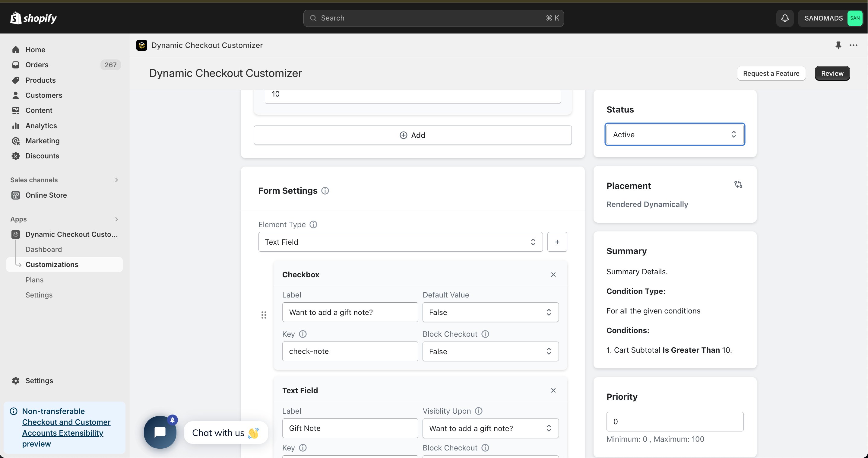Click the Online Store icon

click(x=15, y=195)
